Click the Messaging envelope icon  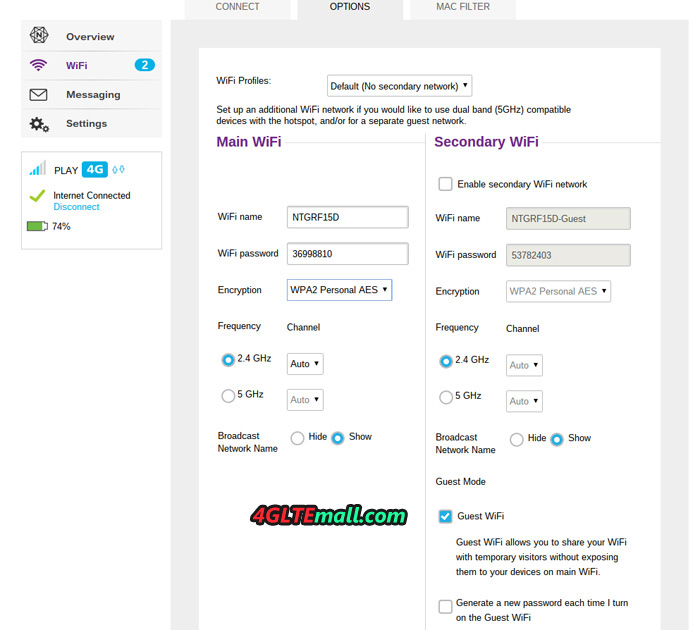[39, 95]
